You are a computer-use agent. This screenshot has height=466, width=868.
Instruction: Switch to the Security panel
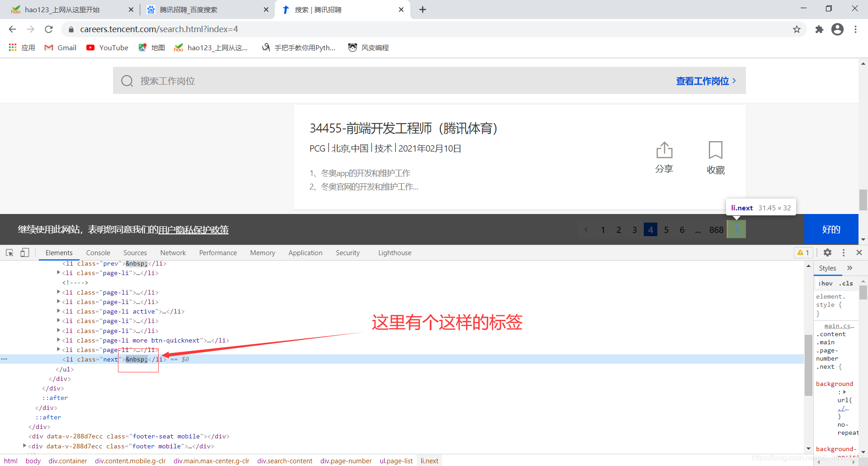coord(348,253)
